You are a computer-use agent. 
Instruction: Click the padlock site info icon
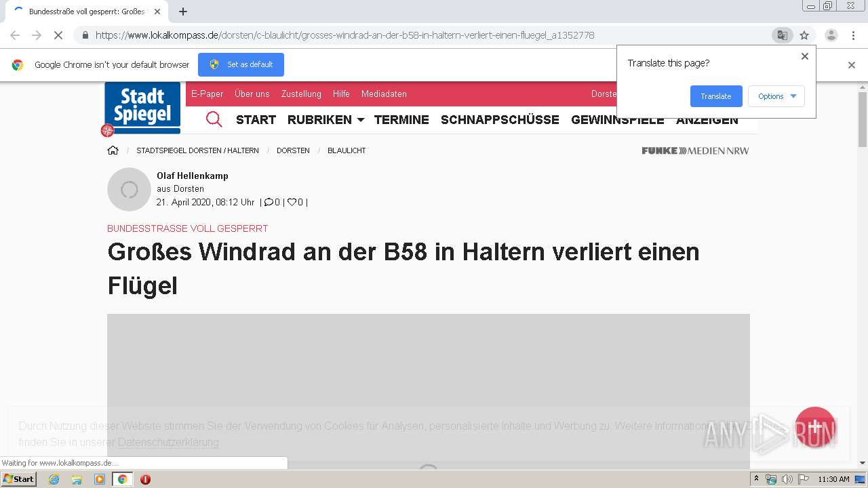(85, 35)
